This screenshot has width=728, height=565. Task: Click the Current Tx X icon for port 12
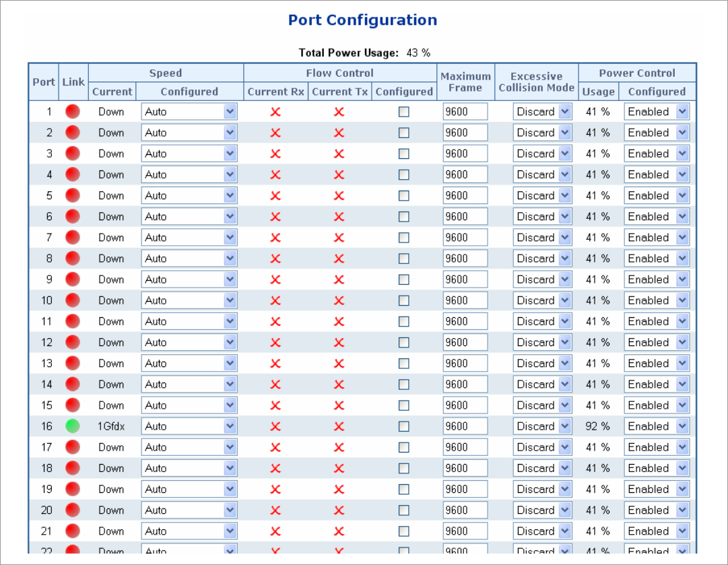[x=339, y=342]
